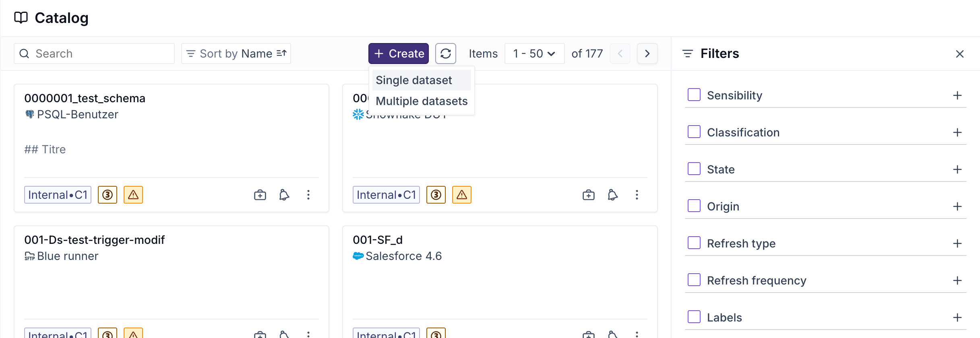
Task: Click the 'of 177' item count
Action: [587, 54]
